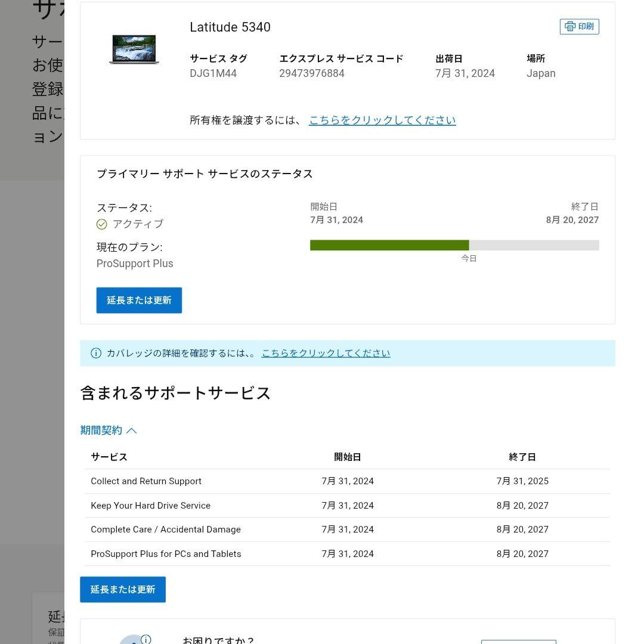Click the green warranty progress bar
Screen dimensions: 644x644
tap(389, 245)
